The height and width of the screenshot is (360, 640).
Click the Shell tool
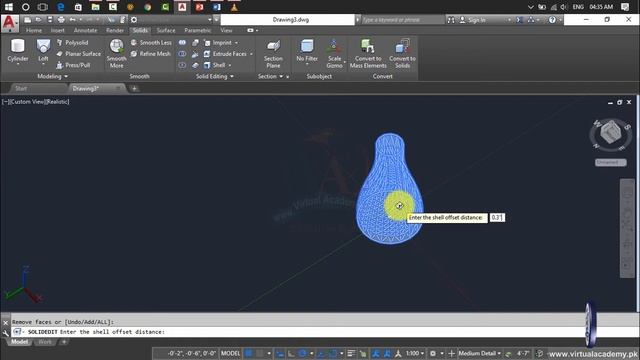(x=215, y=65)
